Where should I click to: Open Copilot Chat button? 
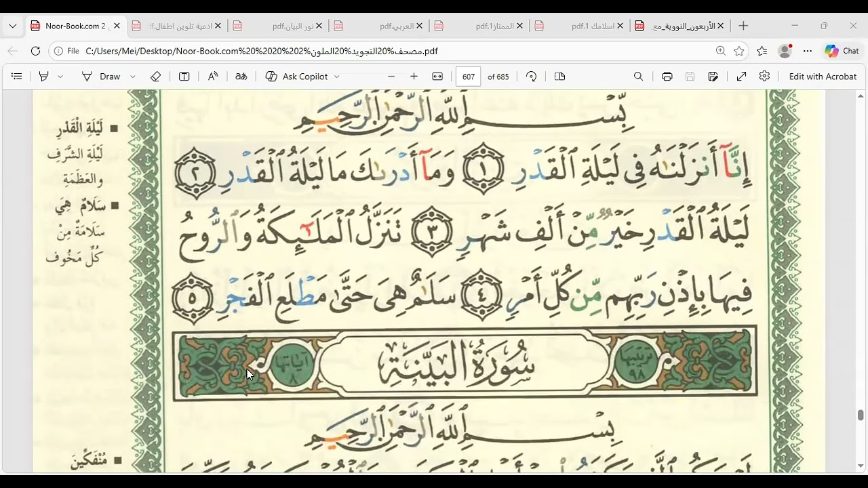tap(842, 51)
